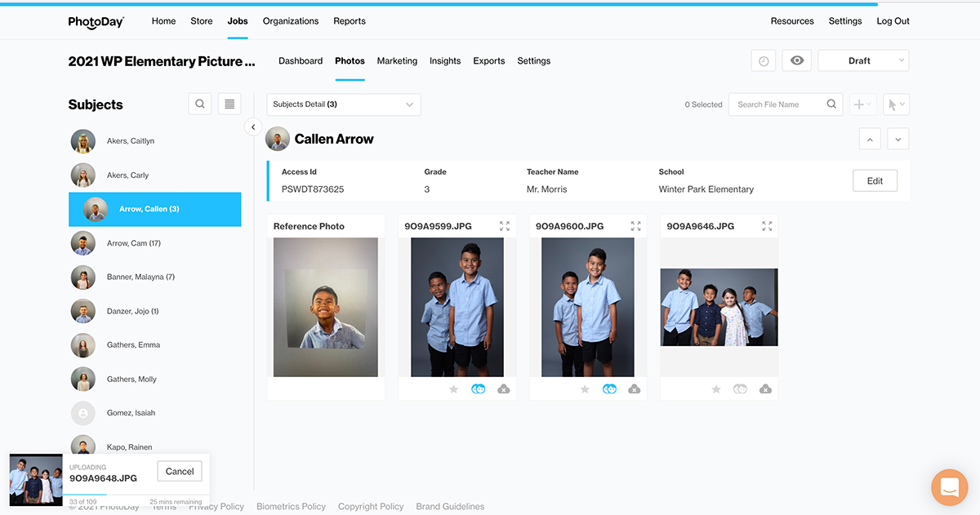Open the Resources link
This screenshot has height=515, width=980.
pos(792,21)
